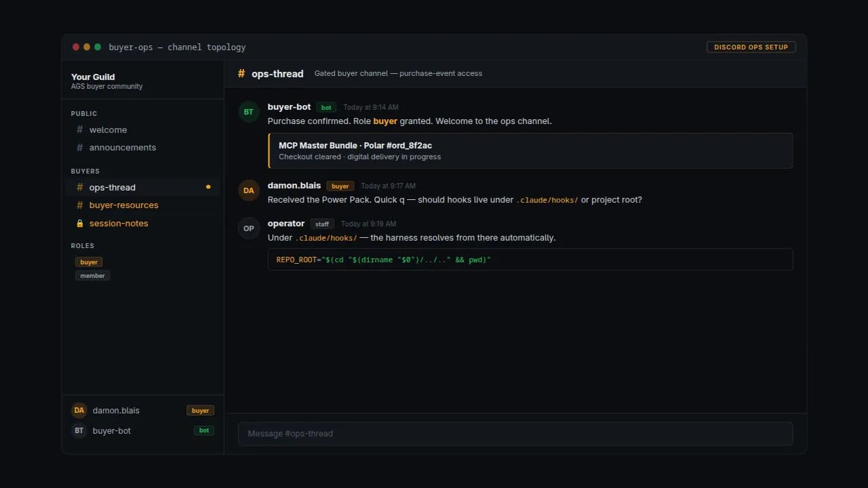Click the buyer-bot username in chat

(290, 107)
